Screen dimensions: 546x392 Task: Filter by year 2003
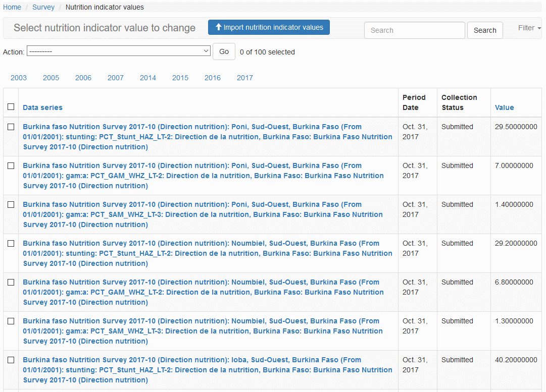tap(19, 78)
